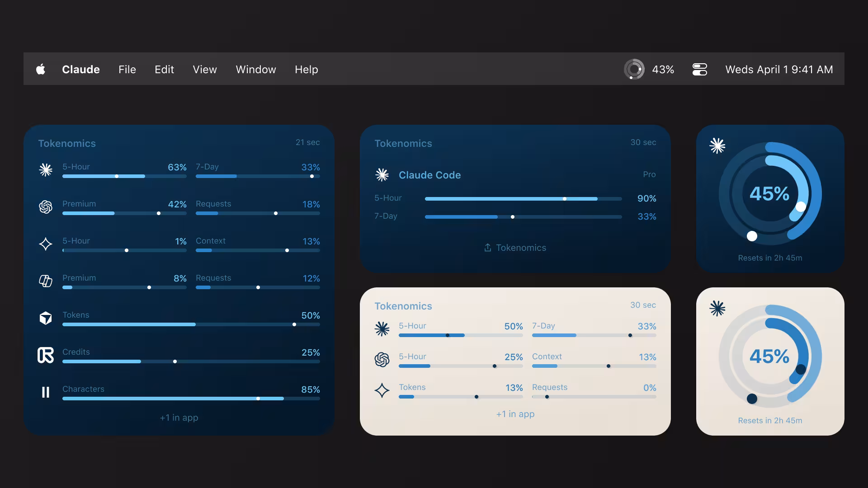Open the Window menu
Viewport: 868px width, 488px height.
click(256, 69)
